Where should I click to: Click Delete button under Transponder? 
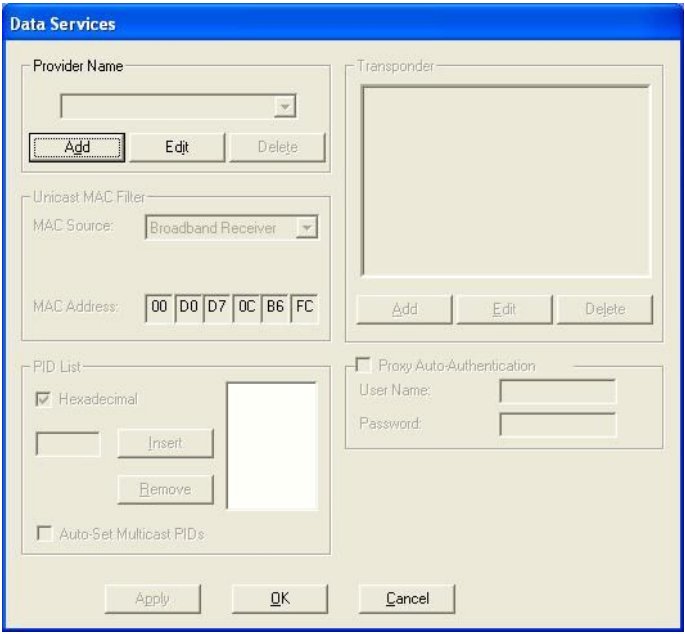605,309
